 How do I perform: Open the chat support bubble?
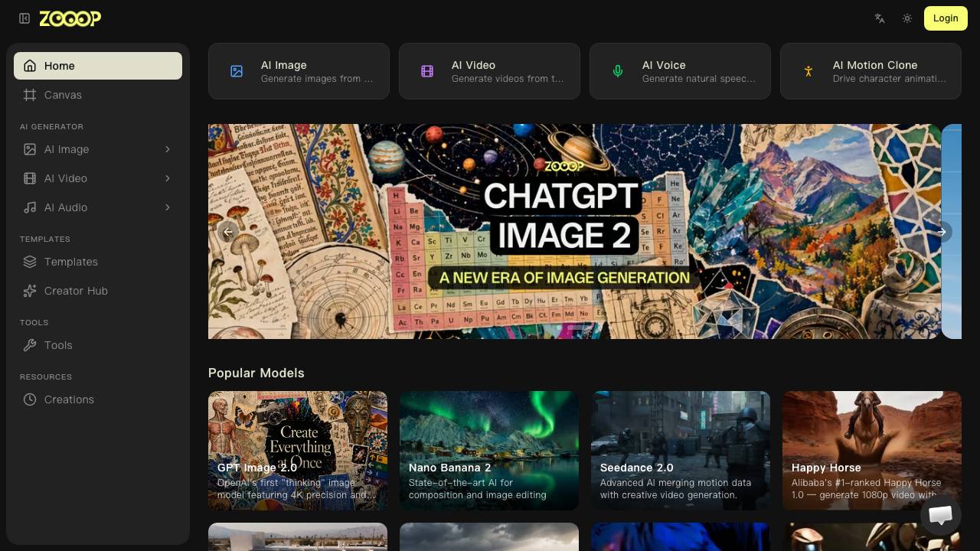click(x=940, y=514)
